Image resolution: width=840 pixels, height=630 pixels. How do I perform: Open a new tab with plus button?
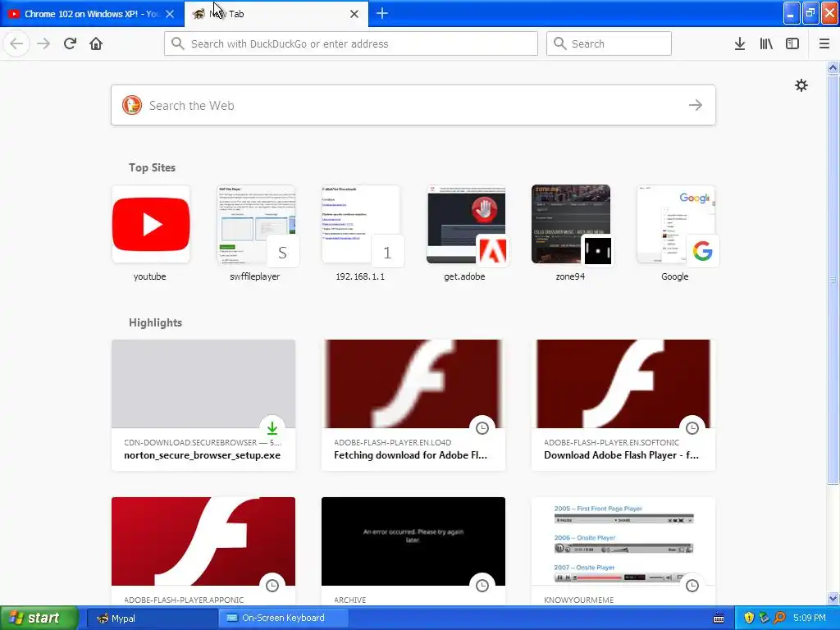[x=382, y=13]
